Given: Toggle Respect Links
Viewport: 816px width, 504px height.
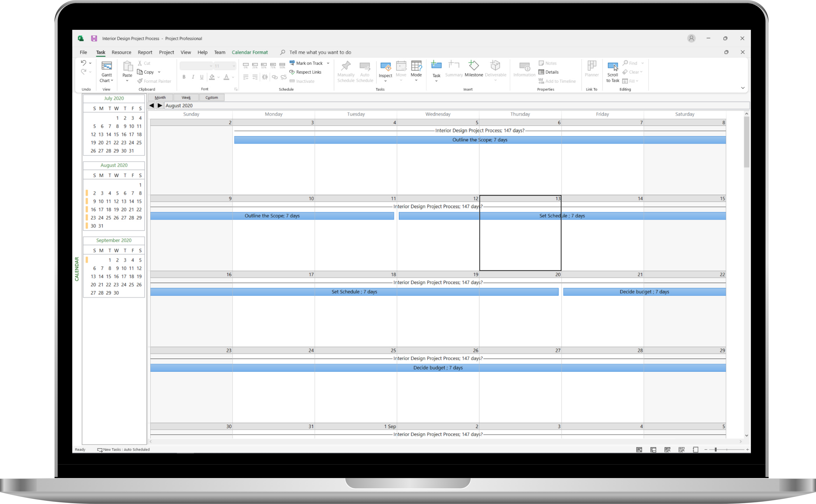Looking at the screenshot, I should [x=305, y=72].
